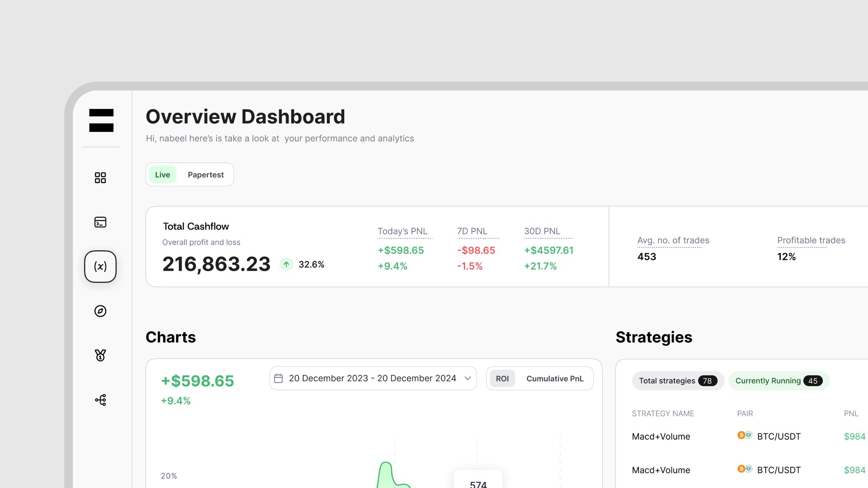Click -1.5% under 7D PNL

[x=470, y=266]
